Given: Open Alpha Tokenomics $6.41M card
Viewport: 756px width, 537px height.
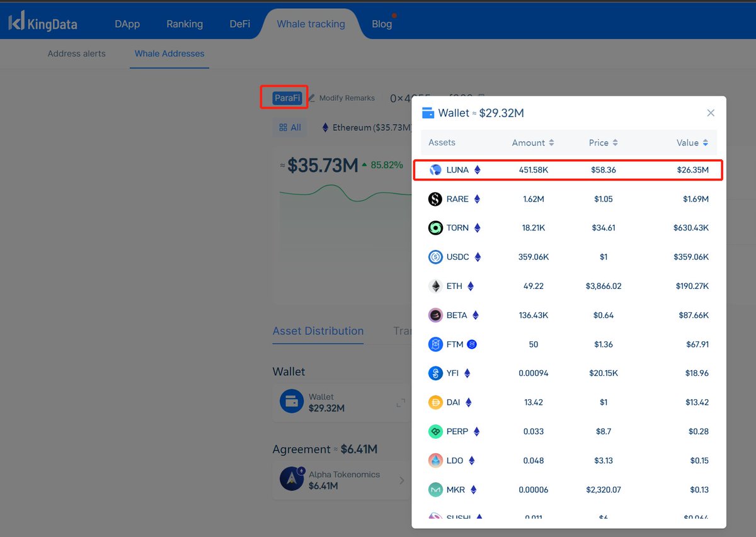Looking at the screenshot, I should tap(342, 480).
